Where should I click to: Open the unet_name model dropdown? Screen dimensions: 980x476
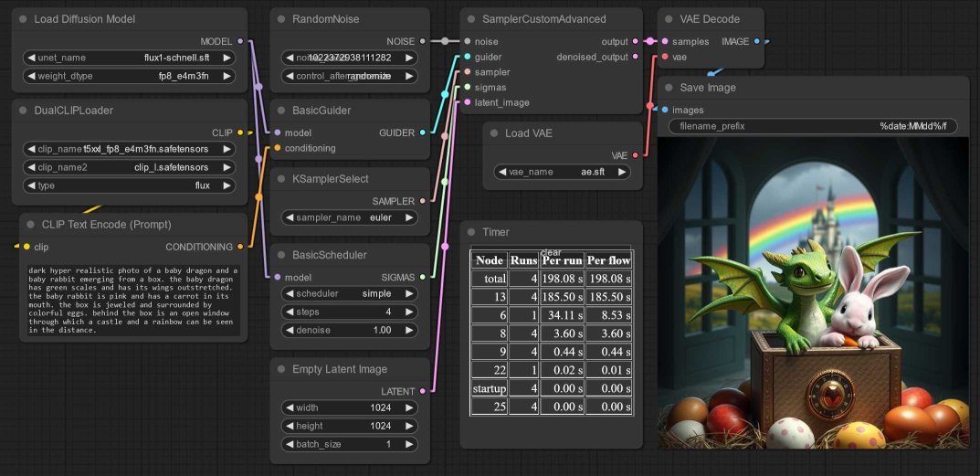[129, 58]
